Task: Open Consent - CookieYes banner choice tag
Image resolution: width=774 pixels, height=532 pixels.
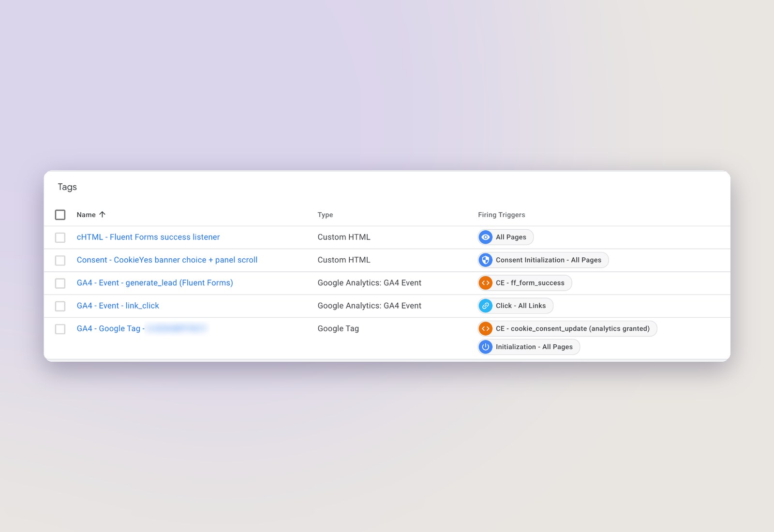Action: (x=167, y=260)
